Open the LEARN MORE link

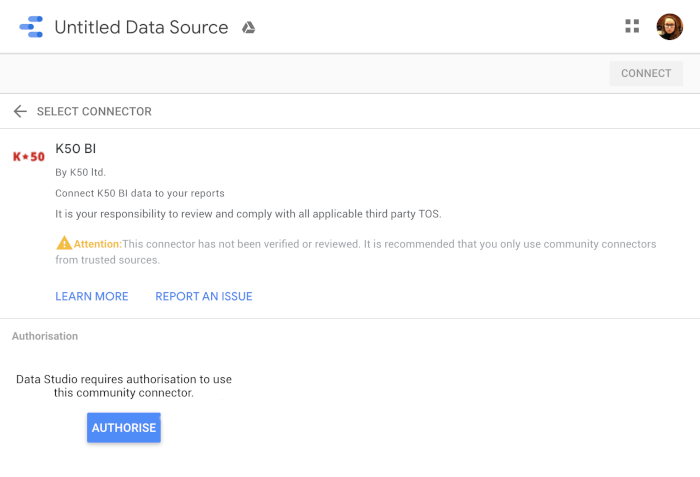point(92,296)
